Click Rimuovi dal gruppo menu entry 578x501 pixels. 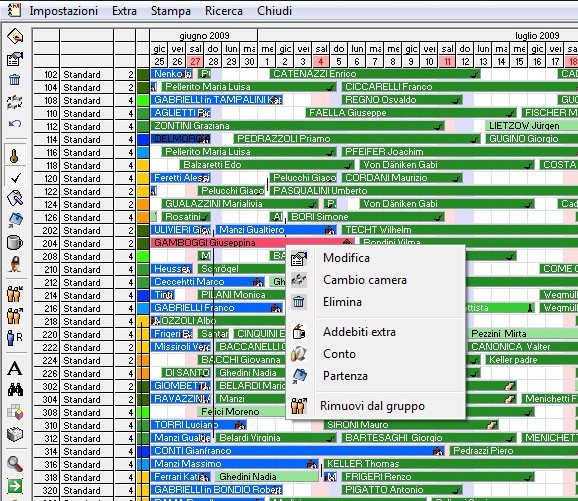coord(372,406)
